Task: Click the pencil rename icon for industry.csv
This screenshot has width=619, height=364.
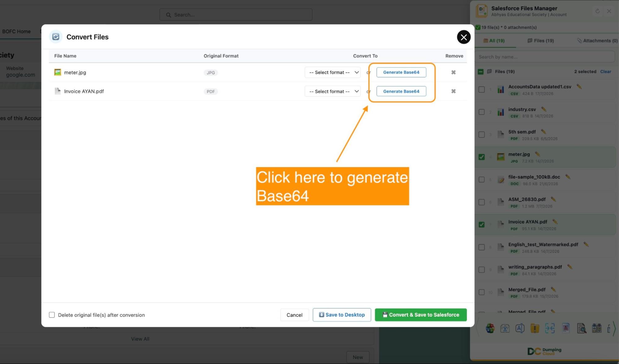Action: pos(544,109)
